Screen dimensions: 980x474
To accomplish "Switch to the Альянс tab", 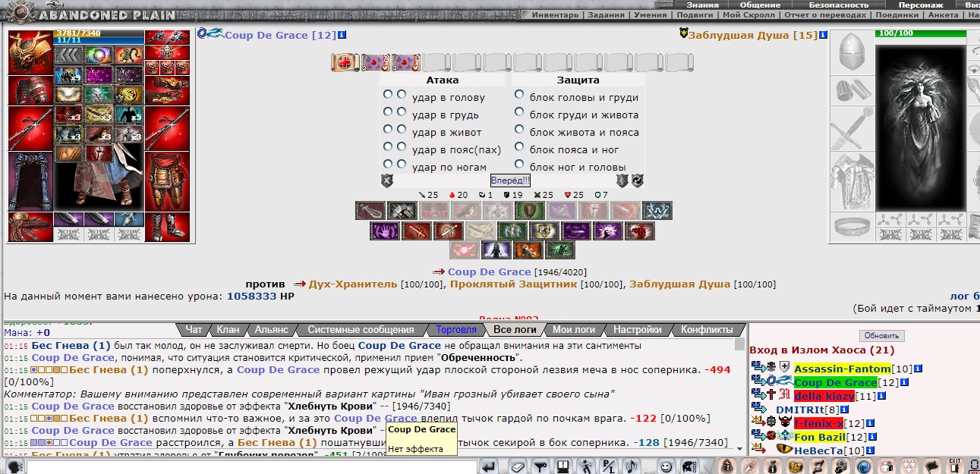I will pos(272,329).
